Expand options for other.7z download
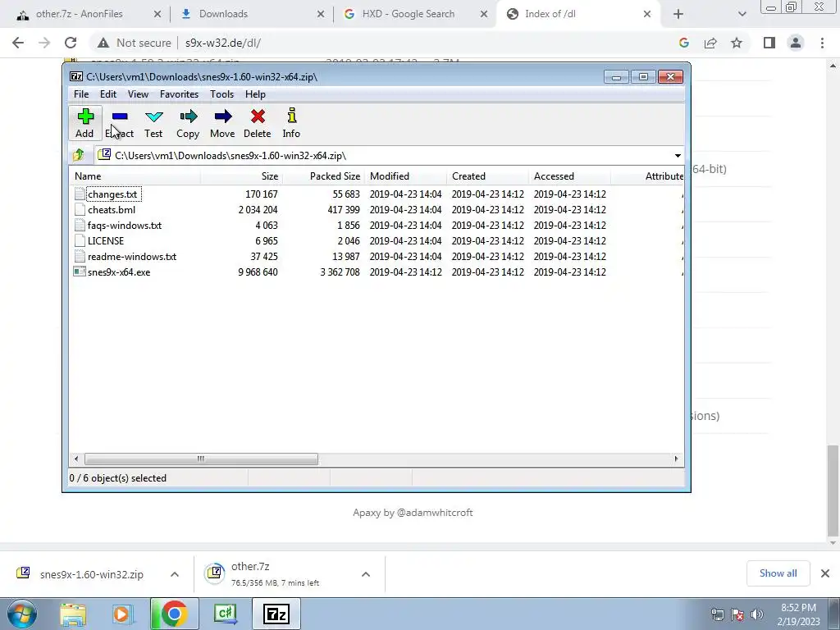This screenshot has height=630, width=840. (366, 574)
